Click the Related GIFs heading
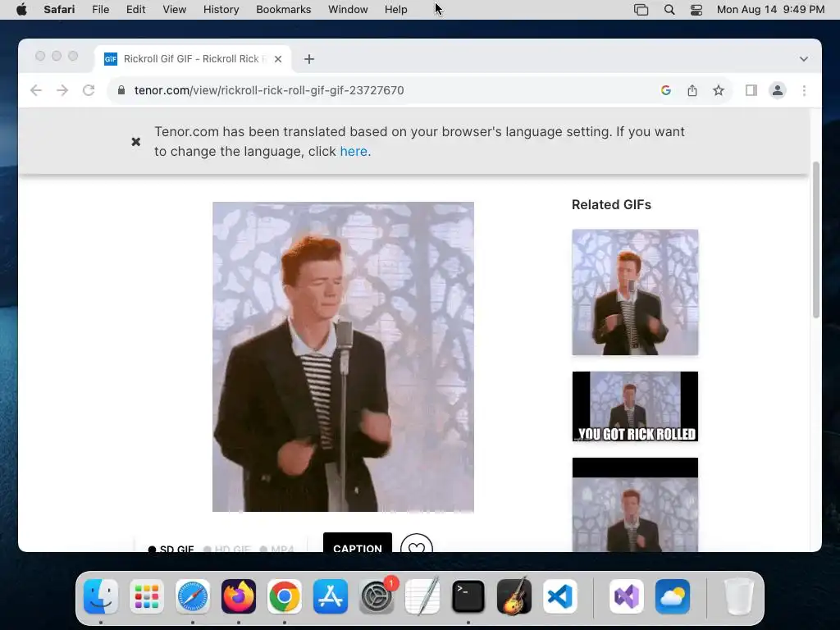This screenshot has height=630, width=840. [611, 204]
